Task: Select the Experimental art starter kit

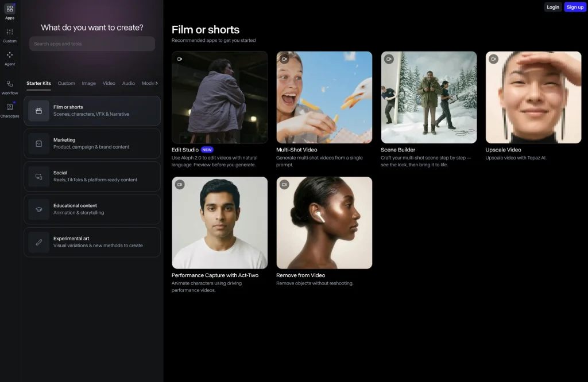Action: point(92,242)
